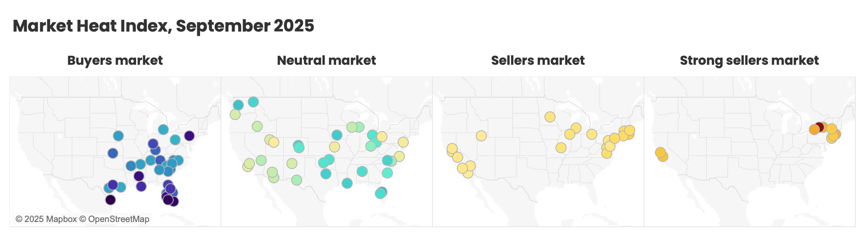This screenshot has width=868, height=237.
Task: Click the Sellers market heading
Action: coord(538,60)
